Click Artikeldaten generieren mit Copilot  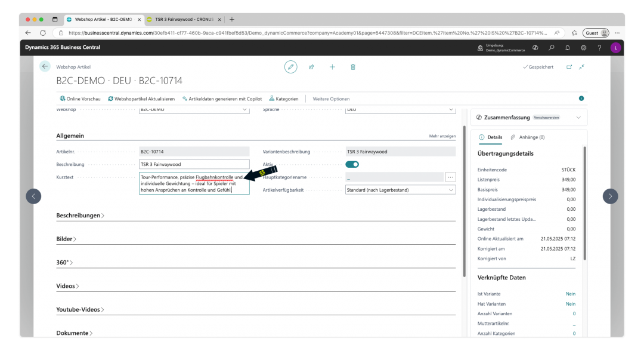point(222,99)
